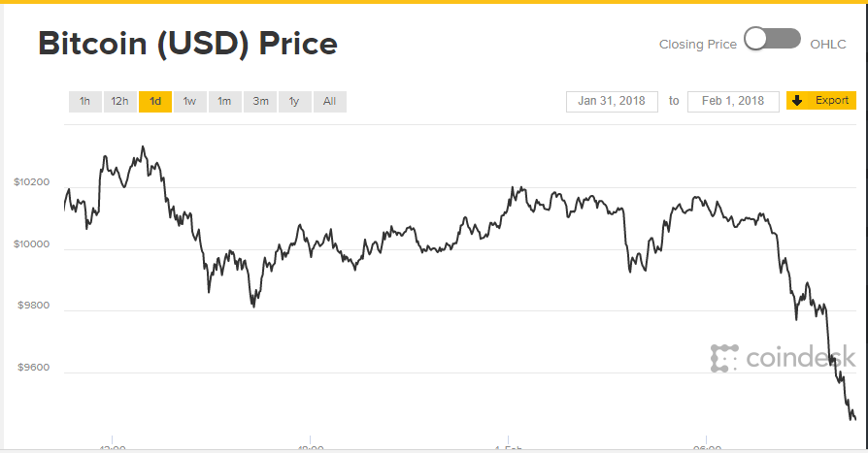The image size is (868, 453).
Task: Click the Closing Price label
Action: click(x=698, y=45)
